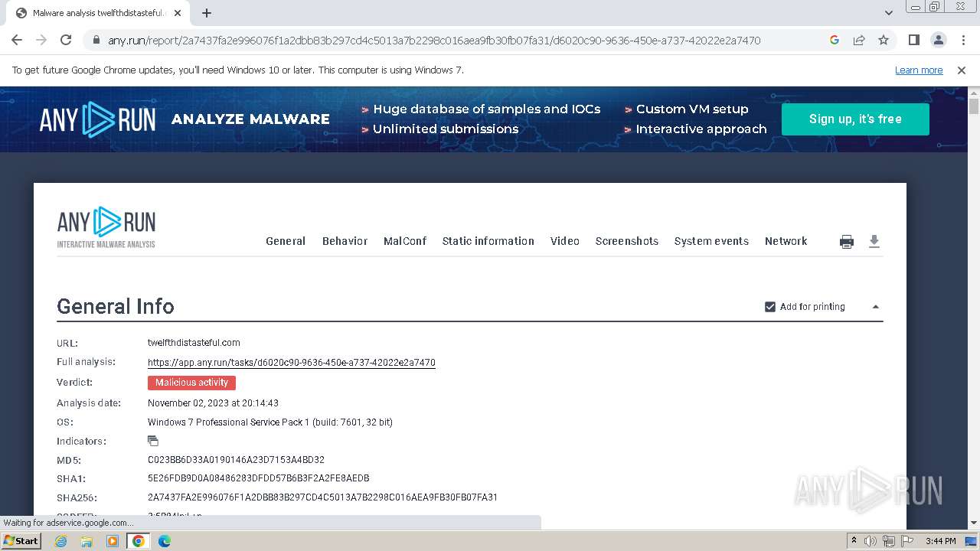
Task: Toggle Add for printing checkbox
Action: point(770,307)
